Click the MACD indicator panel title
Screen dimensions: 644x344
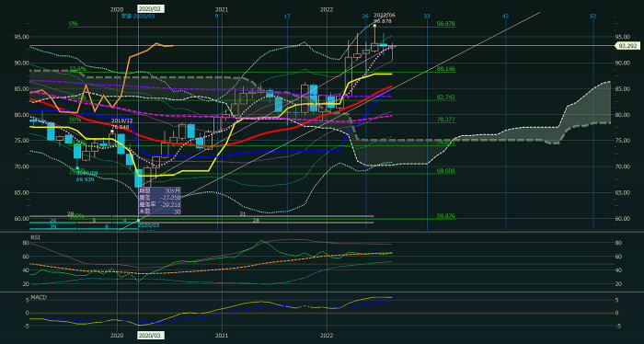[x=39, y=297]
